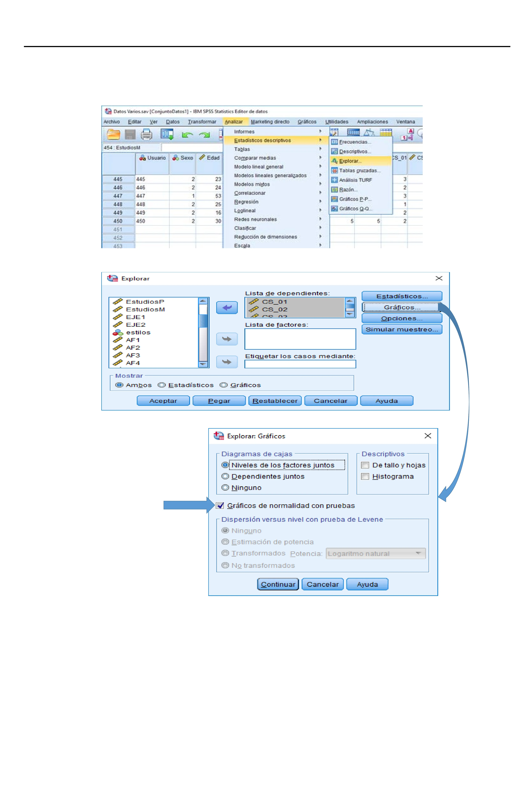This screenshot has height=798, width=532.
Task: Click the Lista de factores box
Action: [300, 339]
